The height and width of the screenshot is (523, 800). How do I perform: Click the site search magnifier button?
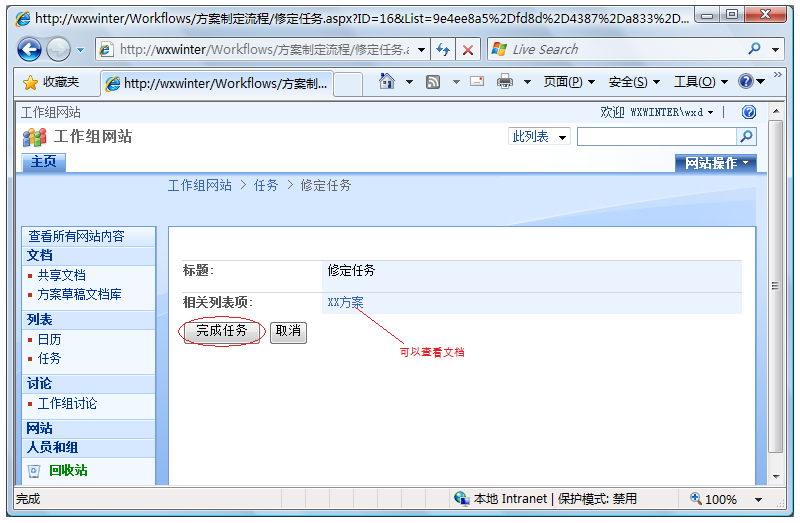coord(746,137)
